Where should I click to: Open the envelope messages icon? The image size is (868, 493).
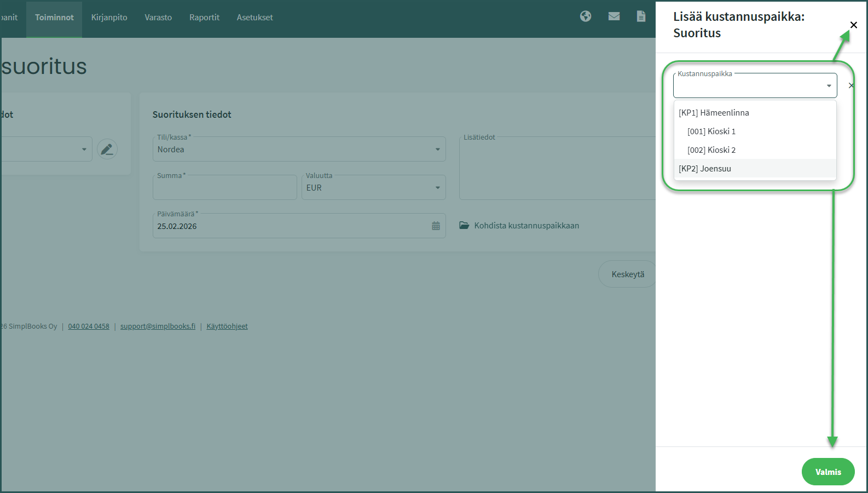pyautogui.click(x=614, y=16)
